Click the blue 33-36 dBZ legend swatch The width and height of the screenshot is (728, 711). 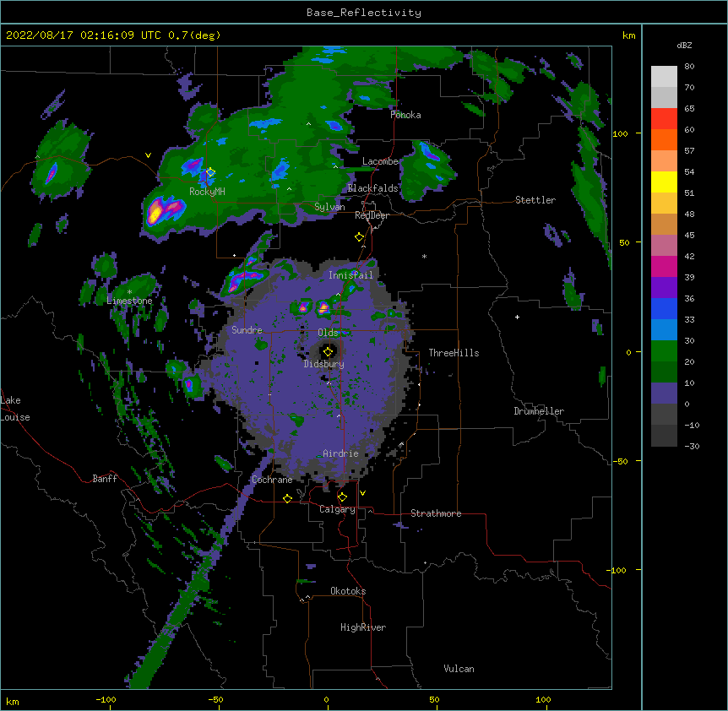pyautogui.click(x=664, y=308)
